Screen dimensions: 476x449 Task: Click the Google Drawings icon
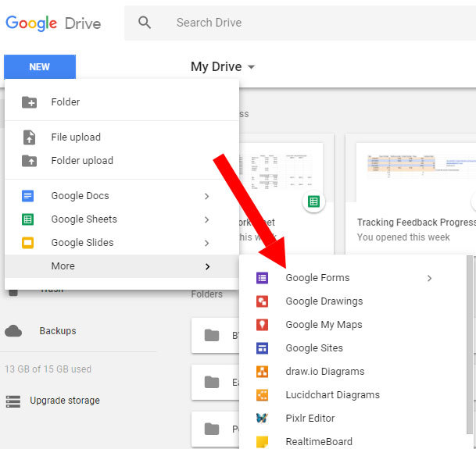pos(262,301)
